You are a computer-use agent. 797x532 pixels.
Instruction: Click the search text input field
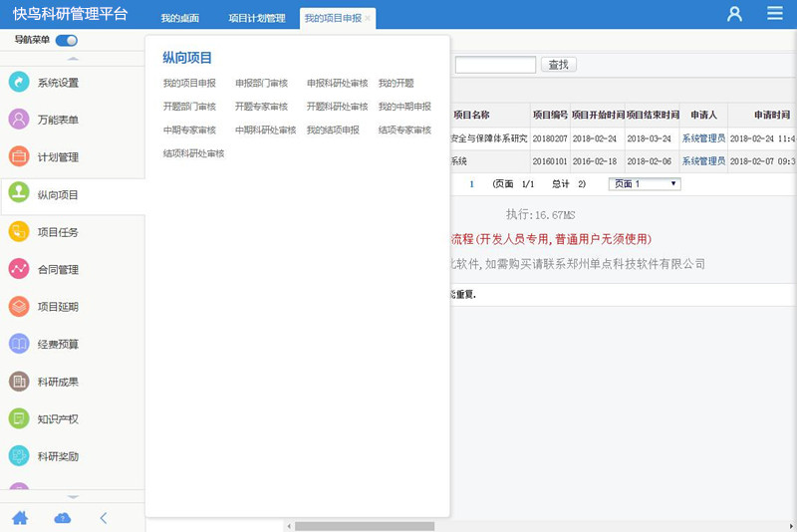pyautogui.click(x=495, y=65)
